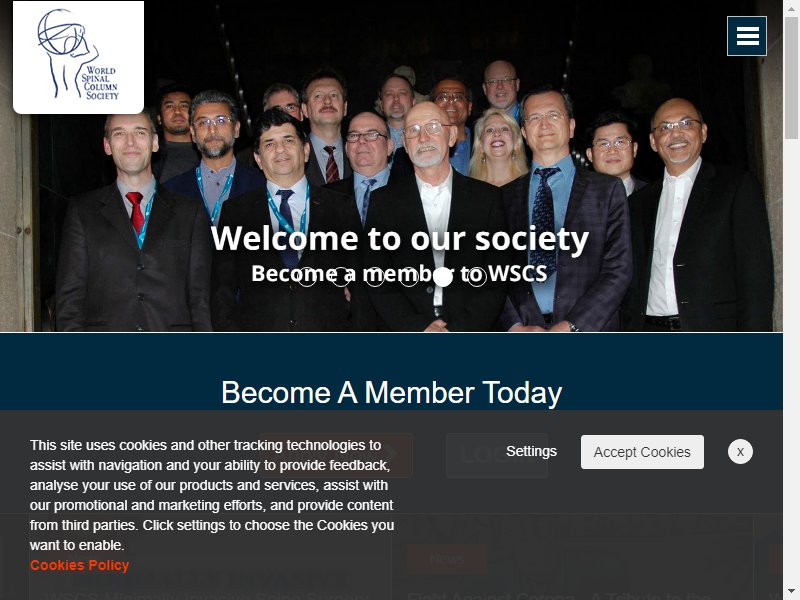Click the vertical scrollbar thumb
800x600 pixels.
tap(791, 77)
